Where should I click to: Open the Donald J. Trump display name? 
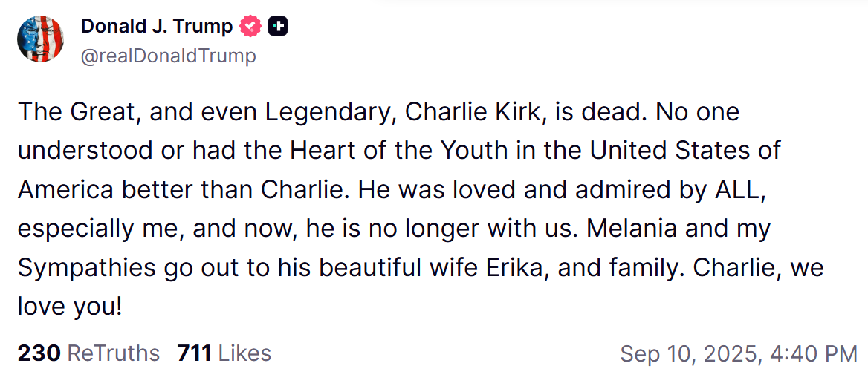point(157,26)
